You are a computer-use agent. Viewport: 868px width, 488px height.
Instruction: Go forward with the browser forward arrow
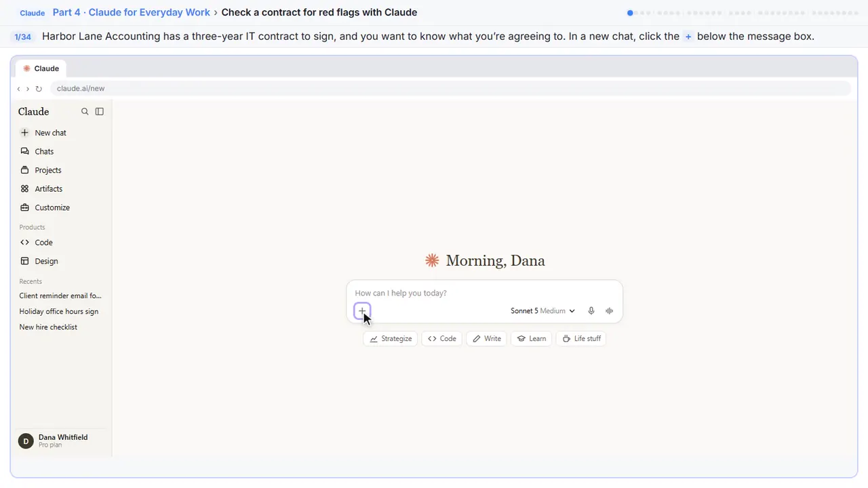click(x=28, y=89)
